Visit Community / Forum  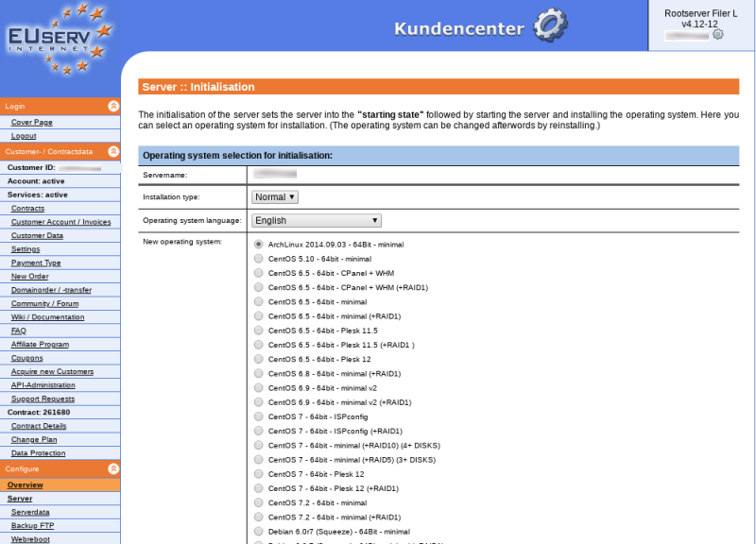point(44,303)
